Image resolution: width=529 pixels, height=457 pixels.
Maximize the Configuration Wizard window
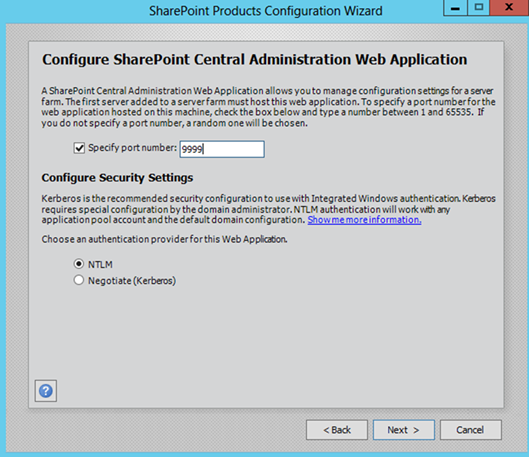click(x=478, y=7)
